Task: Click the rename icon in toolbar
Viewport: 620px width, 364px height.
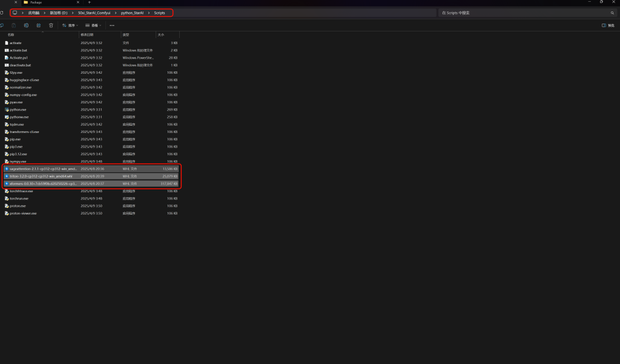Action: pyautogui.click(x=26, y=25)
